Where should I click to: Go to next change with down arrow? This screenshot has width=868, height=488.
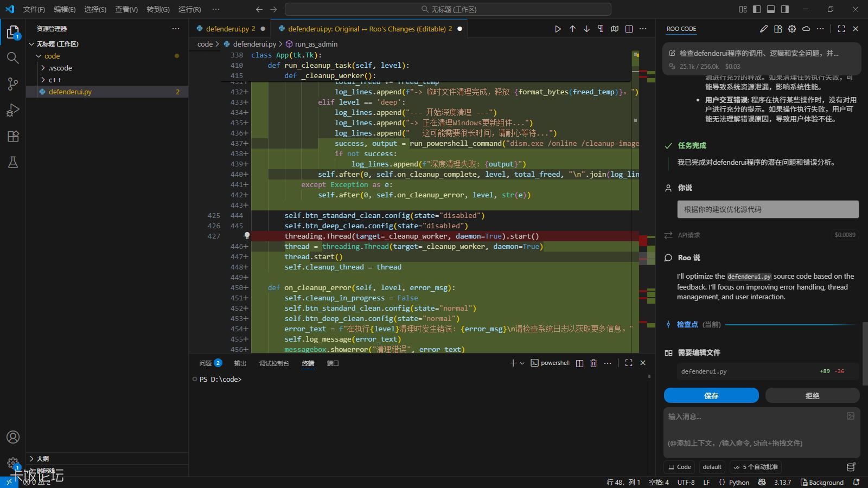[x=586, y=29]
